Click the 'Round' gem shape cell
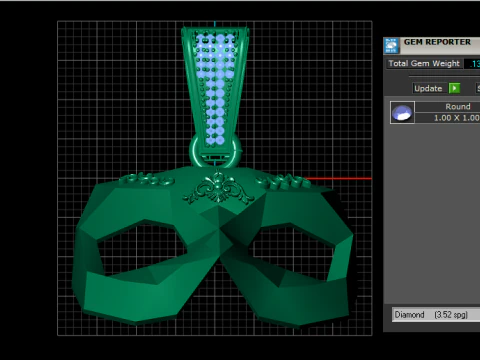The image size is (480, 360). point(448,107)
